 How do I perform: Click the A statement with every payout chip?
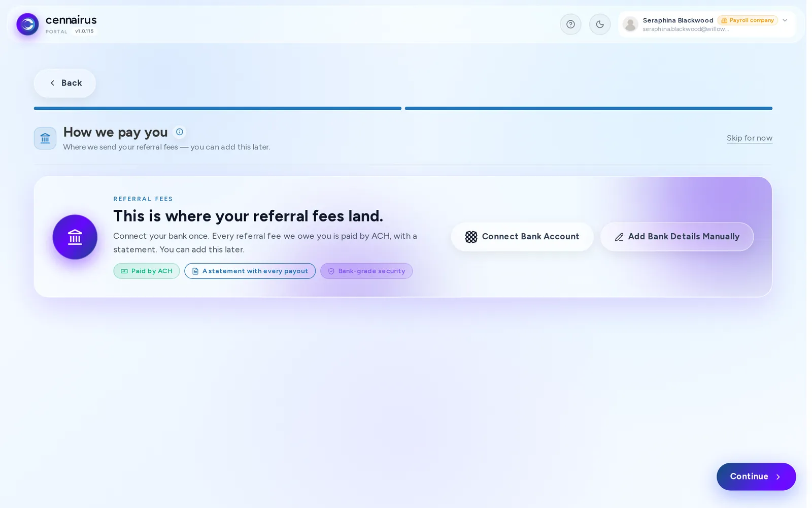pos(250,271)
